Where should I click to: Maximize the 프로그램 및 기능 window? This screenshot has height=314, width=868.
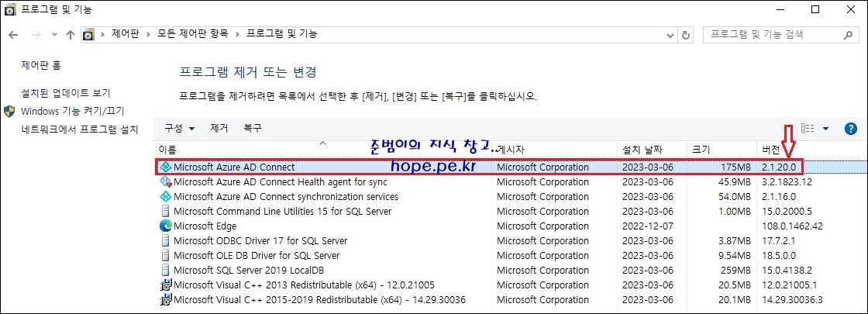(815, 9)
